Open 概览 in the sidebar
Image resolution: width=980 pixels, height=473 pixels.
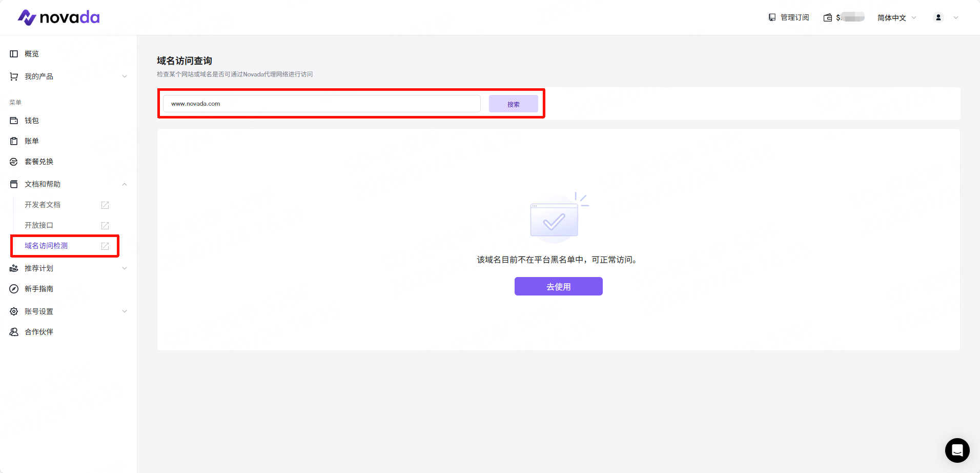32,54
